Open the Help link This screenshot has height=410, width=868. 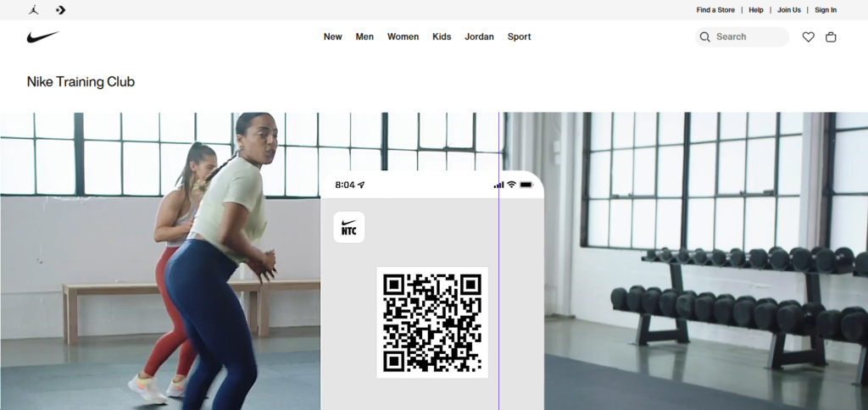tap(755, 10)
